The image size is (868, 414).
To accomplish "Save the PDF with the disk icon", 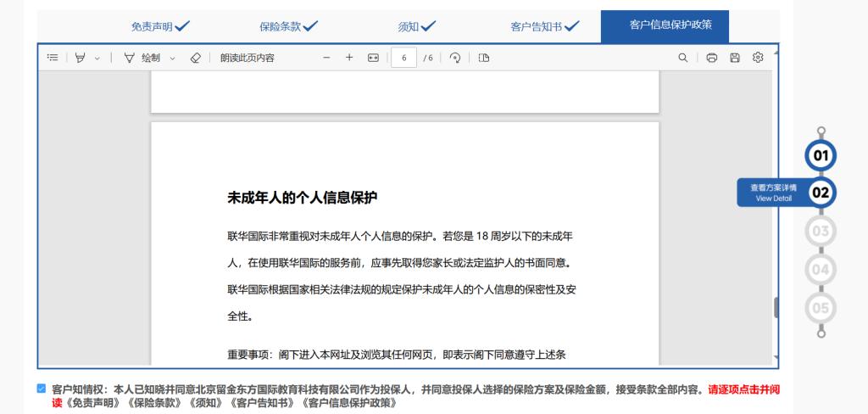I will 735,58.
